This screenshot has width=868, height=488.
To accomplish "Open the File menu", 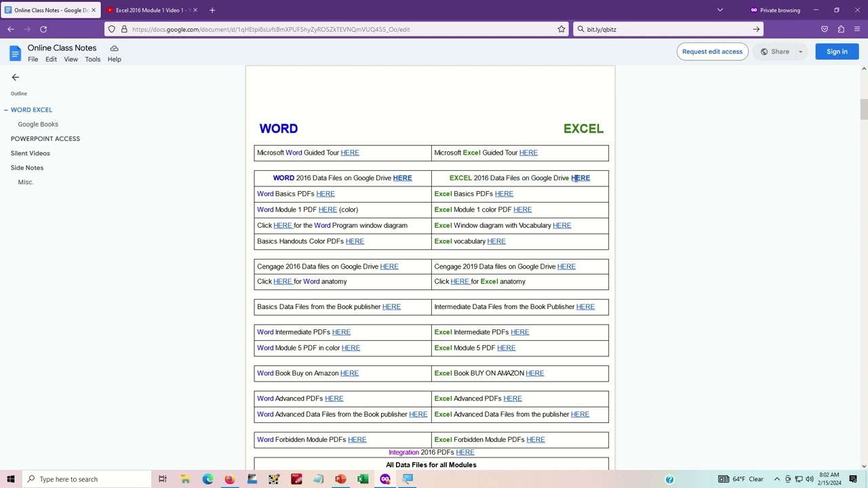I will click(x=33, y=60).
